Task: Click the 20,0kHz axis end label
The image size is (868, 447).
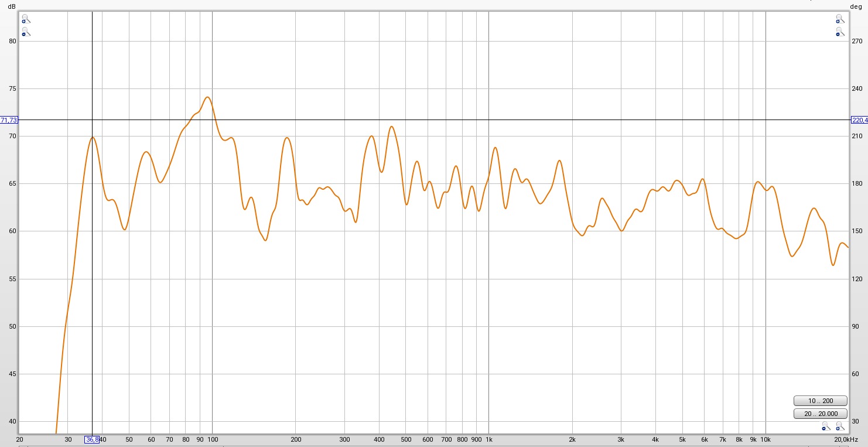Action: (x=846, y=439)
